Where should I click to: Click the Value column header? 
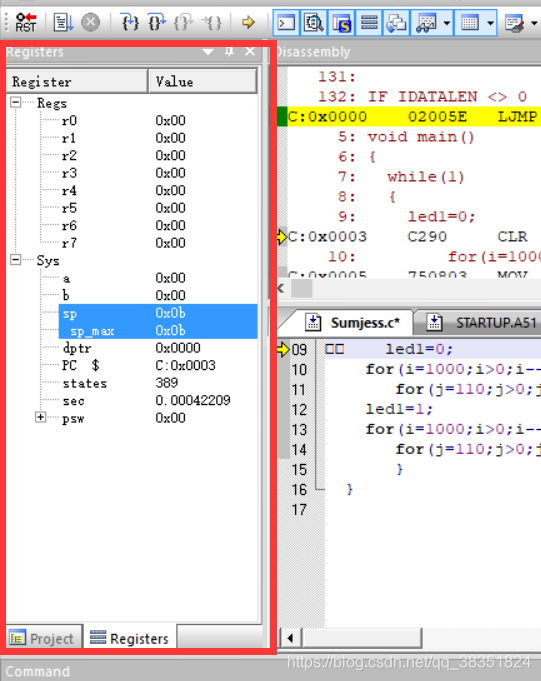[203, 81]
